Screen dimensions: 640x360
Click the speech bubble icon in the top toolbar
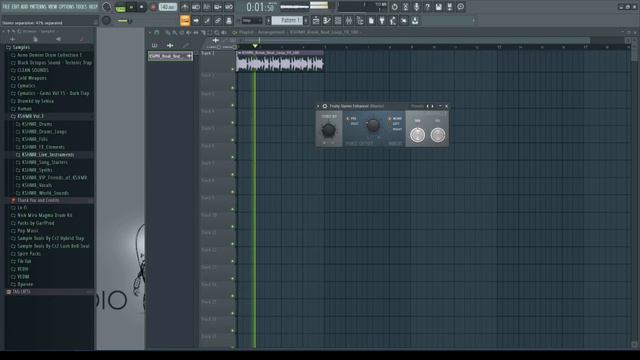(x=460, y=7)
